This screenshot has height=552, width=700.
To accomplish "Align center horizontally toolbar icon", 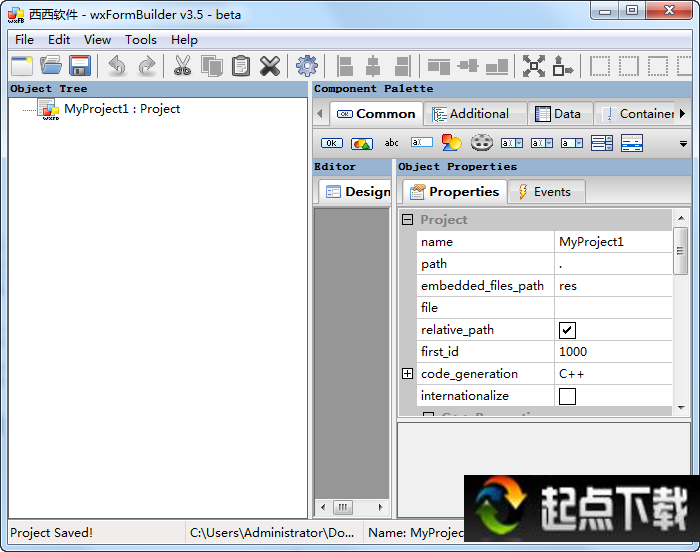I will click(373, 66).
